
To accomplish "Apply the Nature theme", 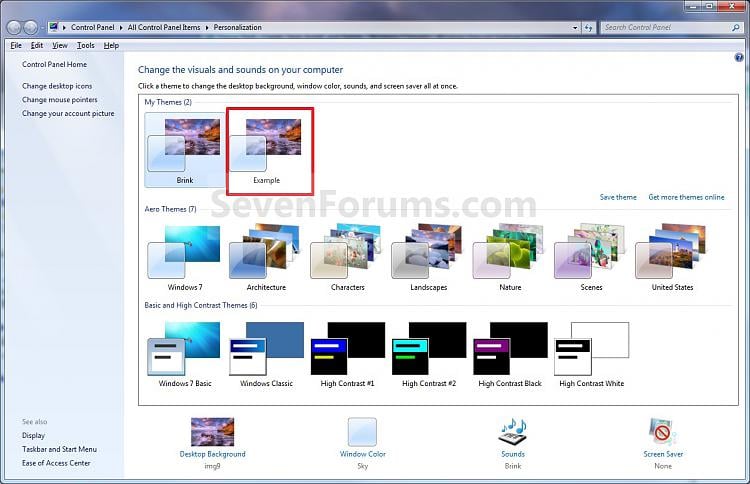I will (x=510, y=258).
